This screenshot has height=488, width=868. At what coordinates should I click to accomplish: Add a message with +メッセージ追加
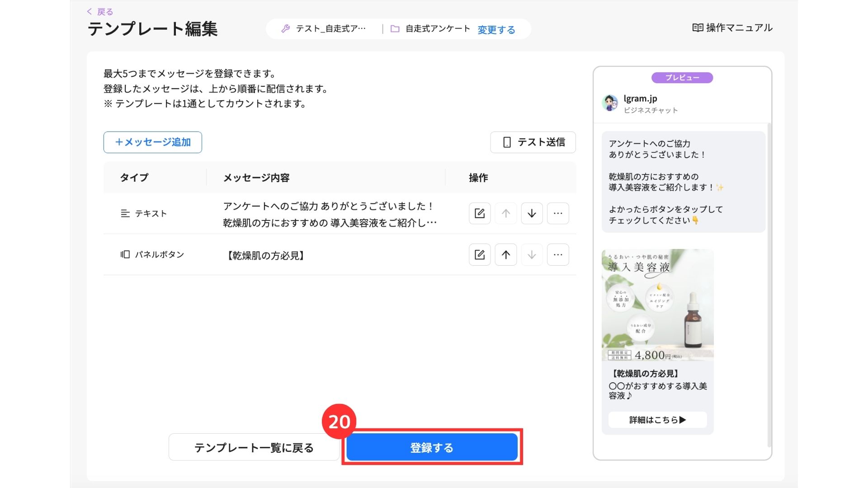(x=153, y=142)
